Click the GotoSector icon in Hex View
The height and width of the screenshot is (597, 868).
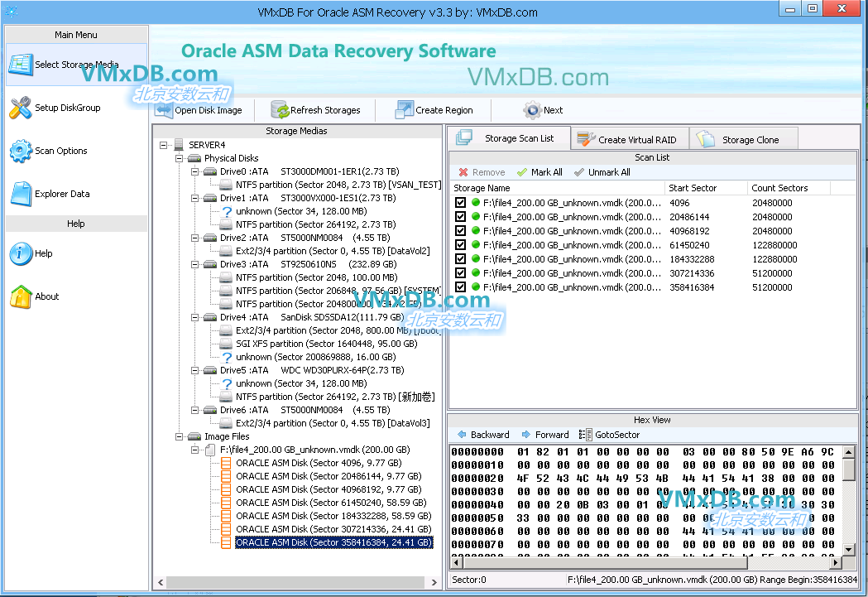[x=585, y=435]
